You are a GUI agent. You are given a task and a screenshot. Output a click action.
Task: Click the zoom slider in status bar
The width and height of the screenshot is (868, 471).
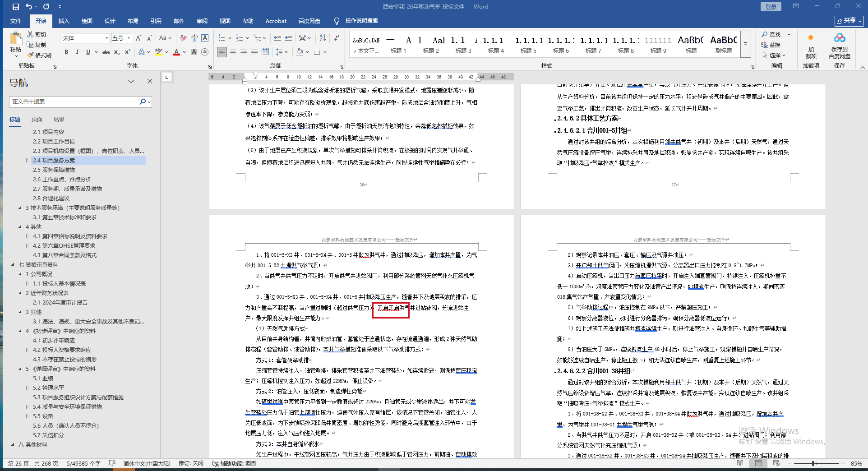[813, 463]
